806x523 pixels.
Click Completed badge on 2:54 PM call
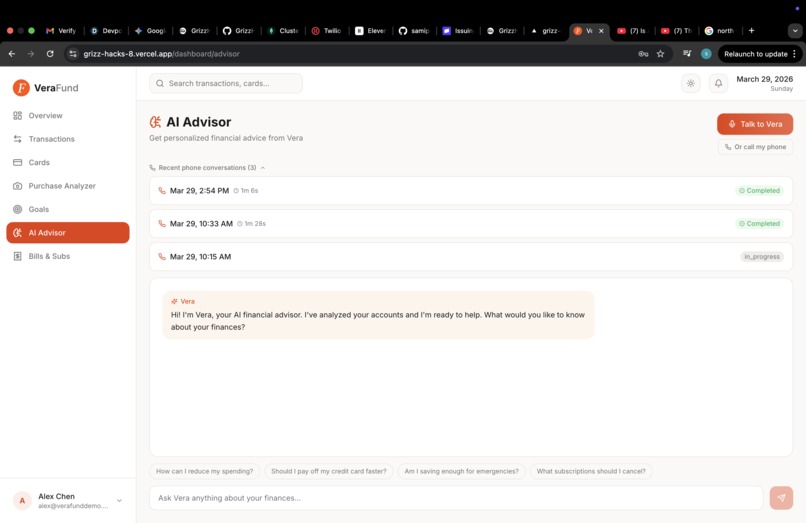click(759, 191)
